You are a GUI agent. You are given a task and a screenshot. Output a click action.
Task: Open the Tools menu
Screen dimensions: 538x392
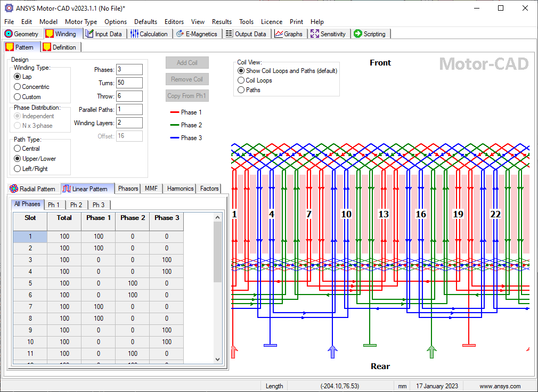(x=246, y=22)
